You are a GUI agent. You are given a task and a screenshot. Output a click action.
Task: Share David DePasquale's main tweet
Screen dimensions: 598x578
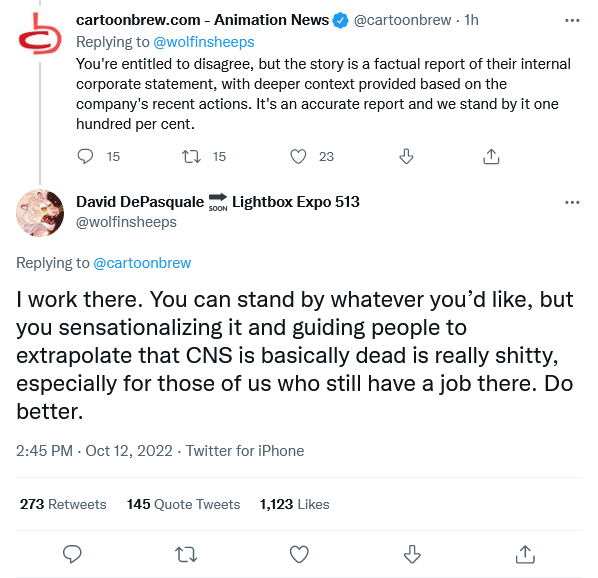tap(525, 554)
